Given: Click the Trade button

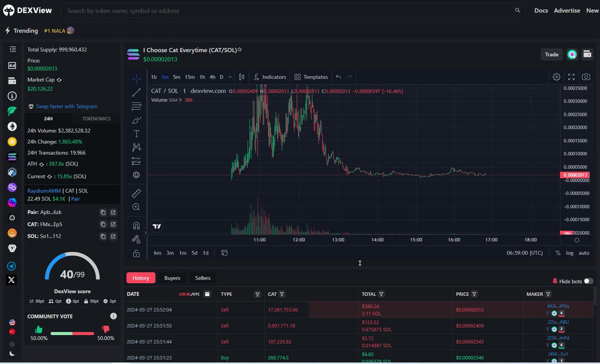Looking at the screenshot, I should pyautogui.click(x=552, y=54).
